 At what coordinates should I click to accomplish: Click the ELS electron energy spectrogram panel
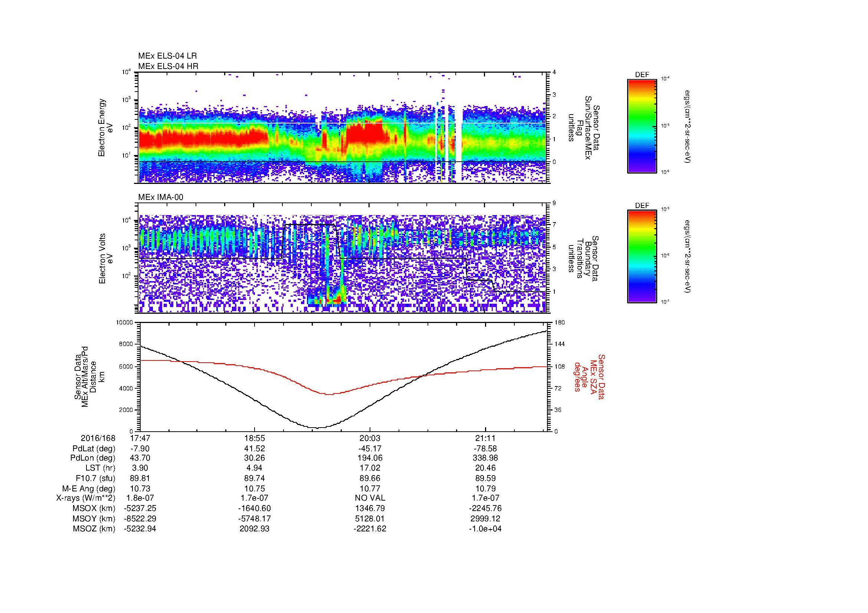point(343,128)
